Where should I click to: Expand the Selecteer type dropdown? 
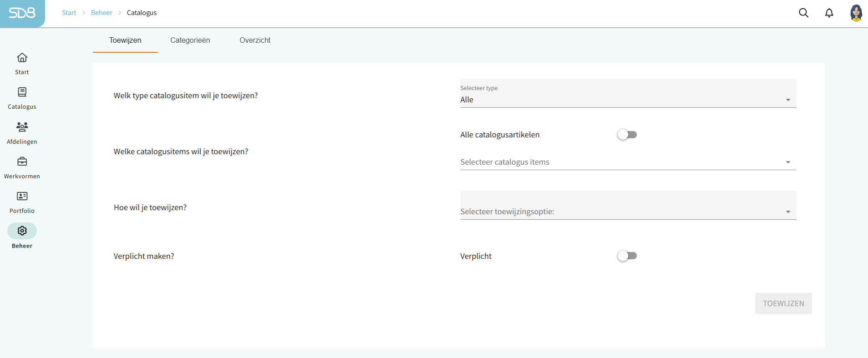click(x=628, y=100)
